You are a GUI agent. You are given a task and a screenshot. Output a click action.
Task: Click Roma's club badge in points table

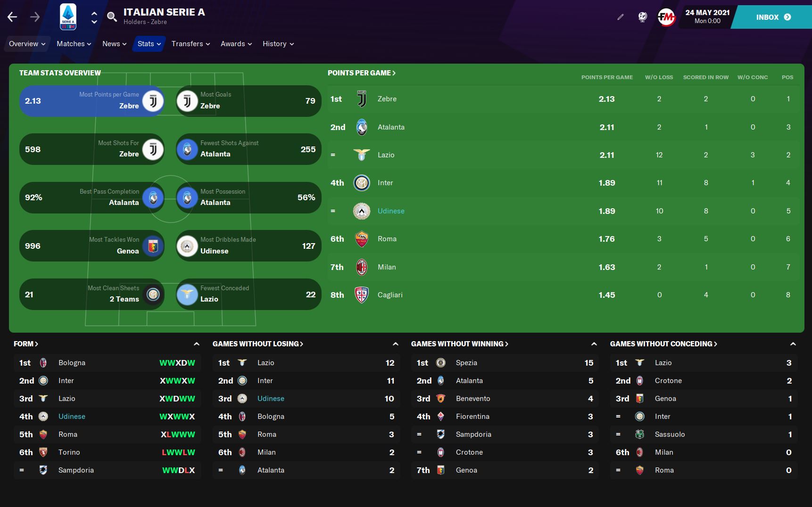(x=362, y=239)
